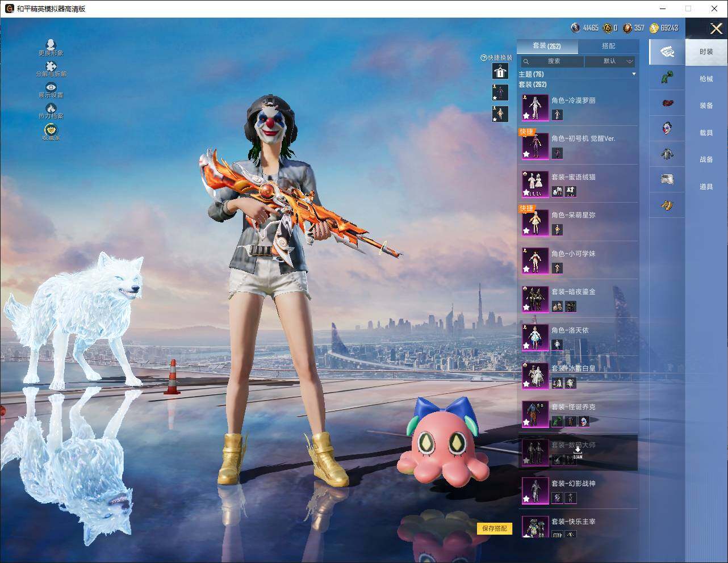Select the 套装-暗夜鎏金 outfit thumbnail
The image size is (728, 563).
pyautogui.click(x=535, y=299)
